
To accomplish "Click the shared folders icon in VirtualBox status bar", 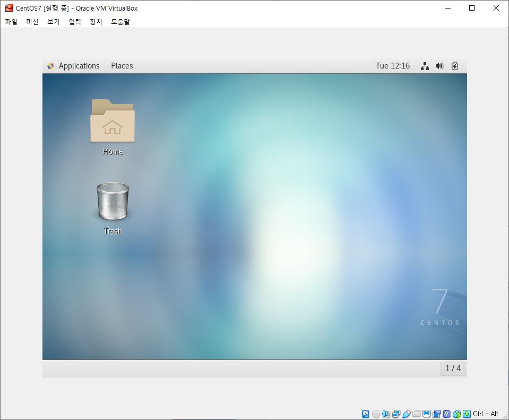I will tap(417, 414).
